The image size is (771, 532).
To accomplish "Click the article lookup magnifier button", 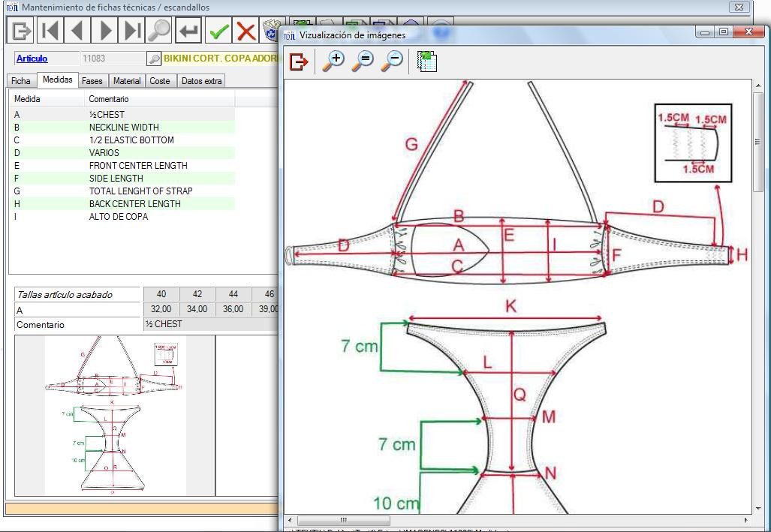I will pos(153,59).
